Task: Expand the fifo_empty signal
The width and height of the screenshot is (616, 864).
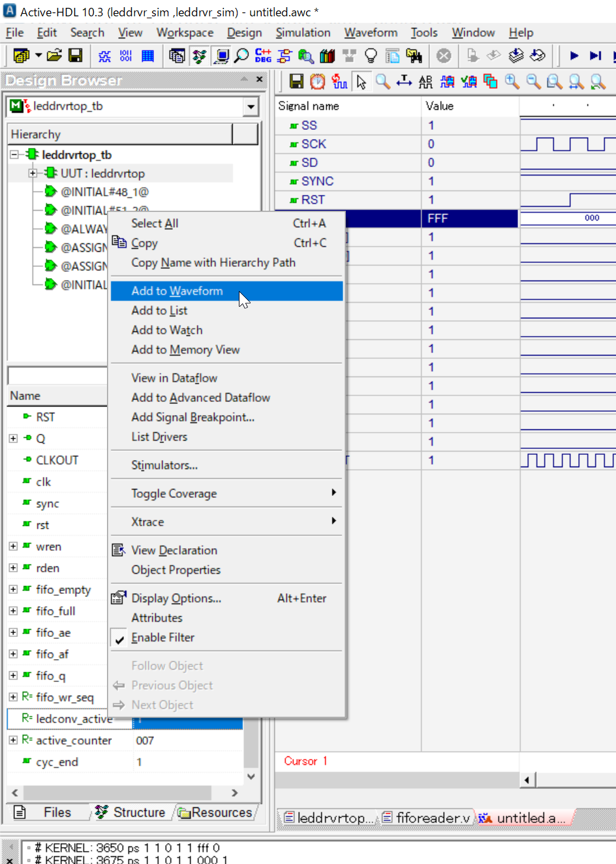Action: tap(13, 589)
